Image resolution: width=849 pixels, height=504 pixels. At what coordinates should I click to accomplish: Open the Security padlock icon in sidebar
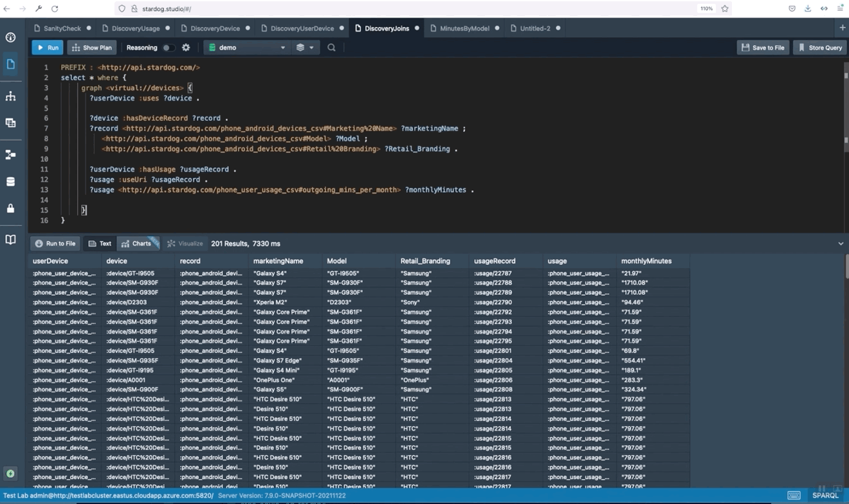pos(10,208)
